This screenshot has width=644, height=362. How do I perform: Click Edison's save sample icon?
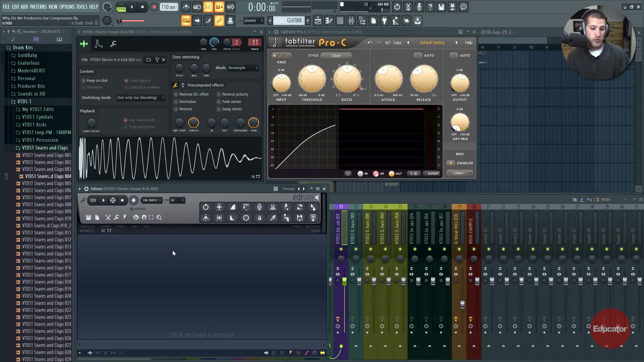[x=88, y=218]
